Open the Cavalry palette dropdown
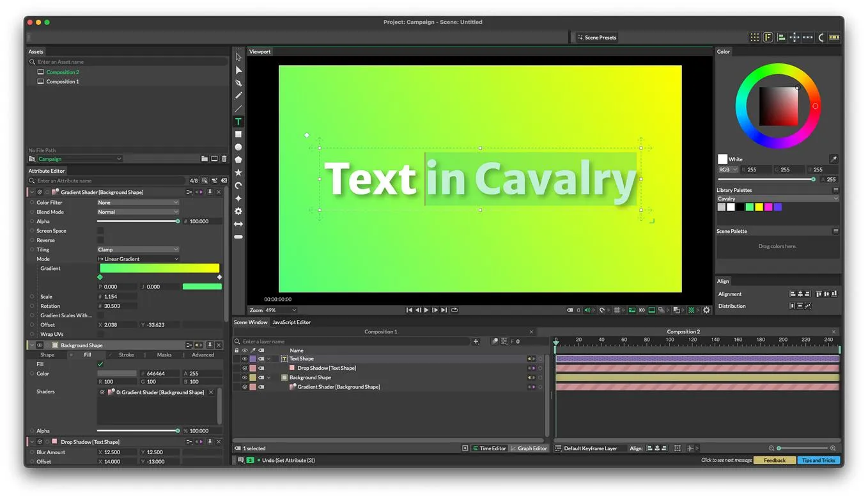This screenshot has width=868, height=499. [x=777, y=199]
